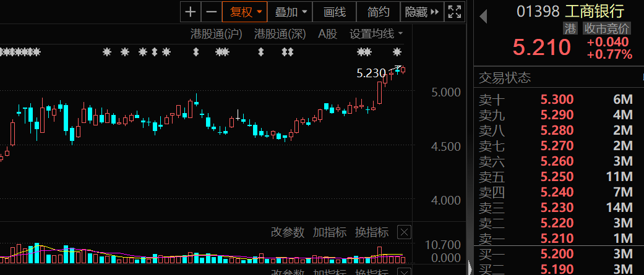Toggle 港股通(沪) overlay option
This screenshot has width=644, height=275.
coord(216,33)
